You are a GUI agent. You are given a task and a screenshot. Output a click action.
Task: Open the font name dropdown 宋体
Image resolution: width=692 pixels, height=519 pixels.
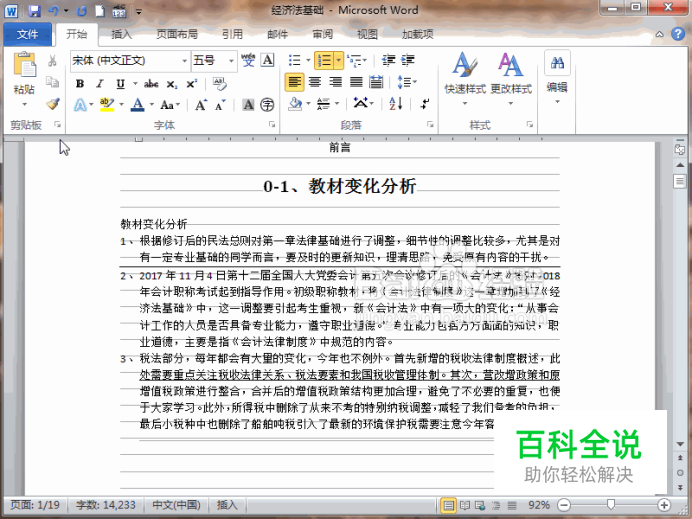click(x=184, y=60)
